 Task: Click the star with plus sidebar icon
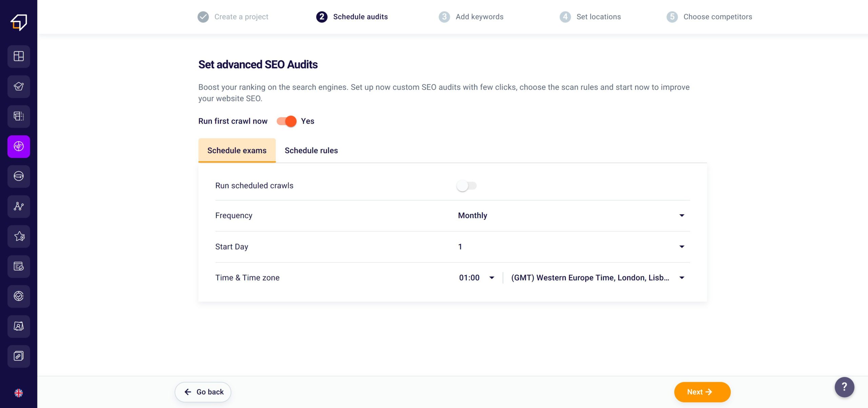pyautogui.click(x=19, y=236)
